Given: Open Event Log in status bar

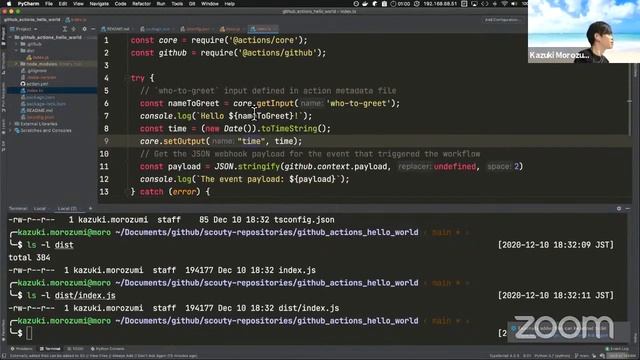Looking at the screenshot, I should [x=617, y=349].
